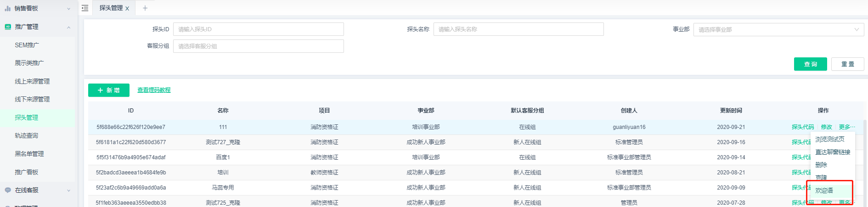The width and height of the screenshot is (868, 207).
Task: Click the 重置 button
Action: click(x=847, y=64)
